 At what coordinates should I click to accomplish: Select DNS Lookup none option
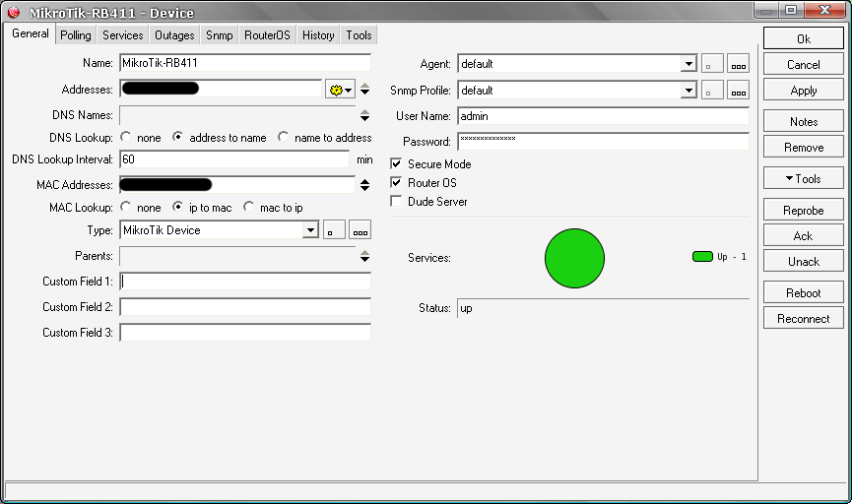click(125, 137)
